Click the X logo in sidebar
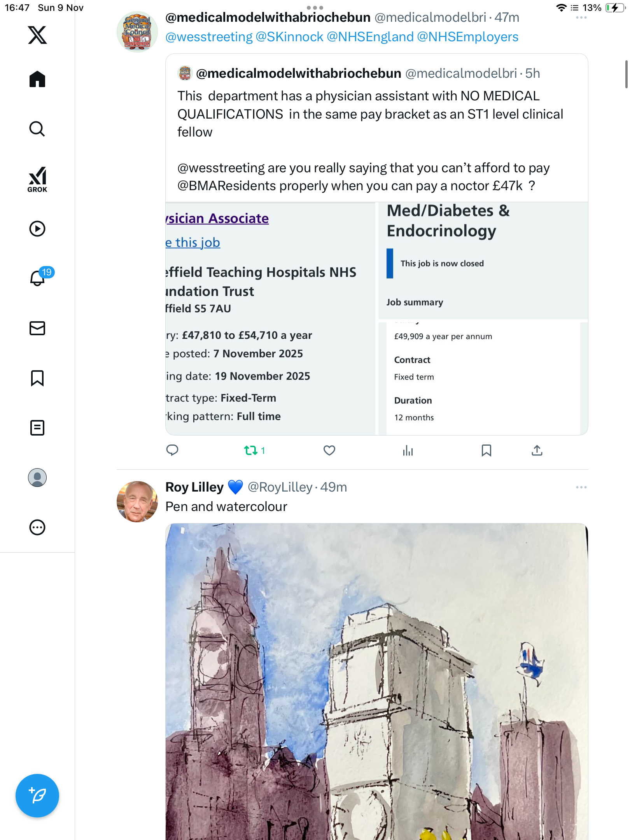 37,35
